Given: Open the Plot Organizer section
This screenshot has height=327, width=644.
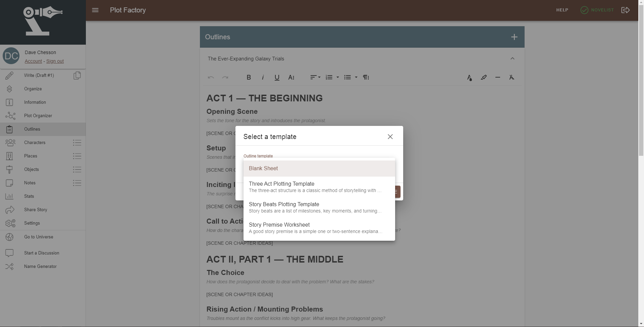Looking at the screenshot, I should 38,115.
